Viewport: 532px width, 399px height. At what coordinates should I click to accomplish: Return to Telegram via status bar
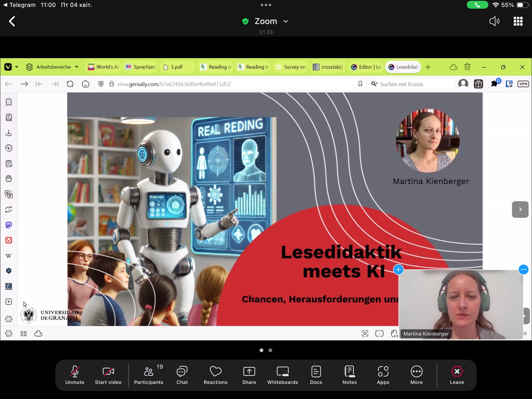click(19, 5)
